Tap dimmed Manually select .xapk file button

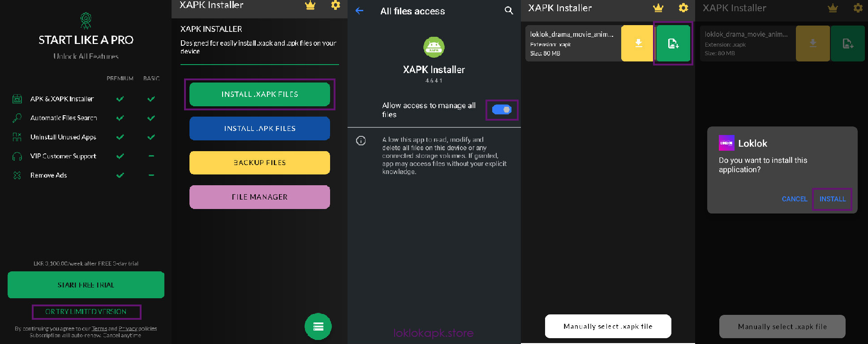tap(782, 327)
